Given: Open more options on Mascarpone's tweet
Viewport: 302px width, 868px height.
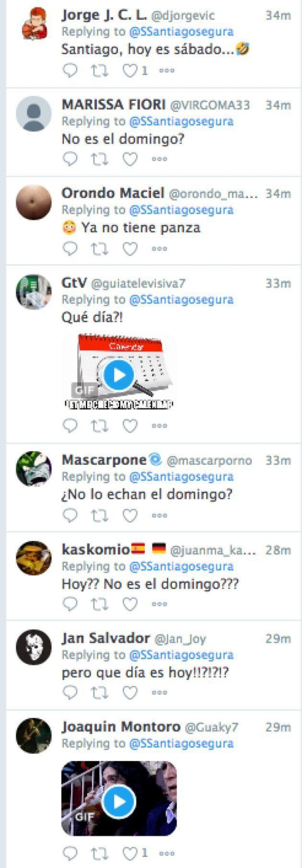Looking at the screenshot, I should 159,516.
